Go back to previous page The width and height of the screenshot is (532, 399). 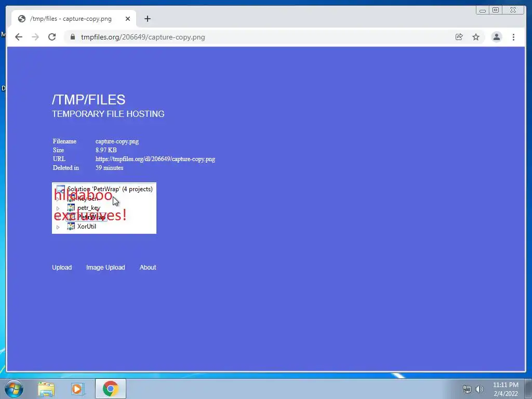pos(19,37)
